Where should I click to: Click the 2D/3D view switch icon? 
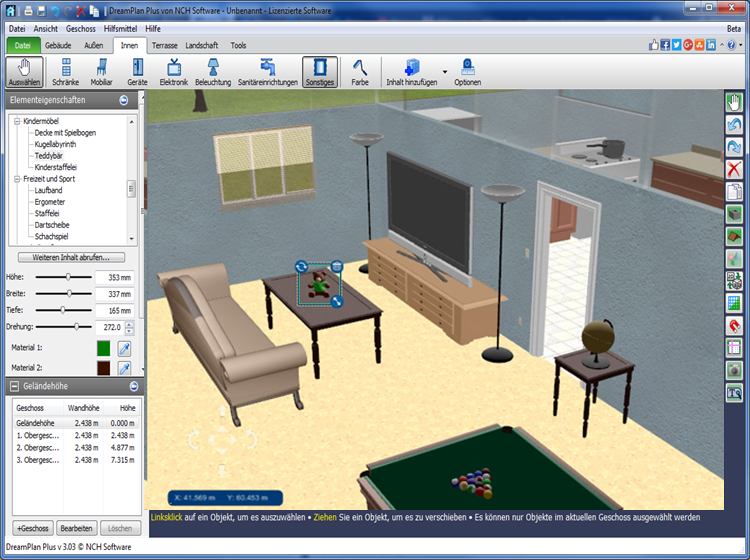click(734, 281)
